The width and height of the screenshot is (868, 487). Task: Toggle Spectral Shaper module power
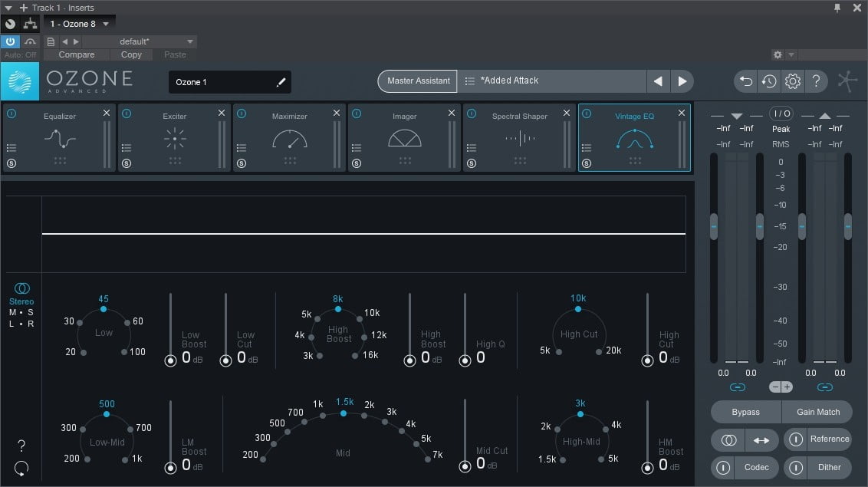[x=472, y=114]
